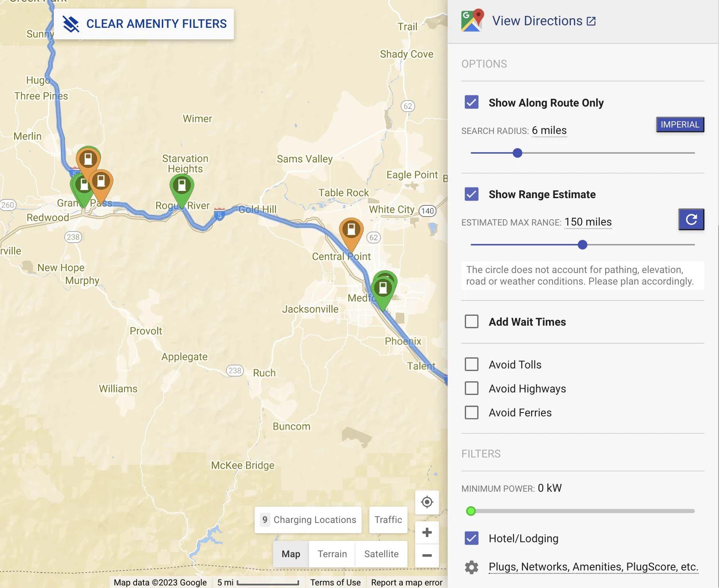Open the View Directions link
This screenshot has height=588, width=719.
point(544,21)
